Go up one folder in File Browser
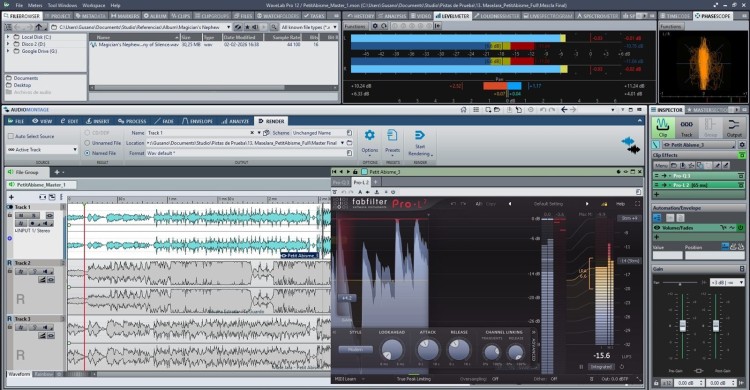Image resolution: width=750 pixels, height=390 pixels. 39,27
